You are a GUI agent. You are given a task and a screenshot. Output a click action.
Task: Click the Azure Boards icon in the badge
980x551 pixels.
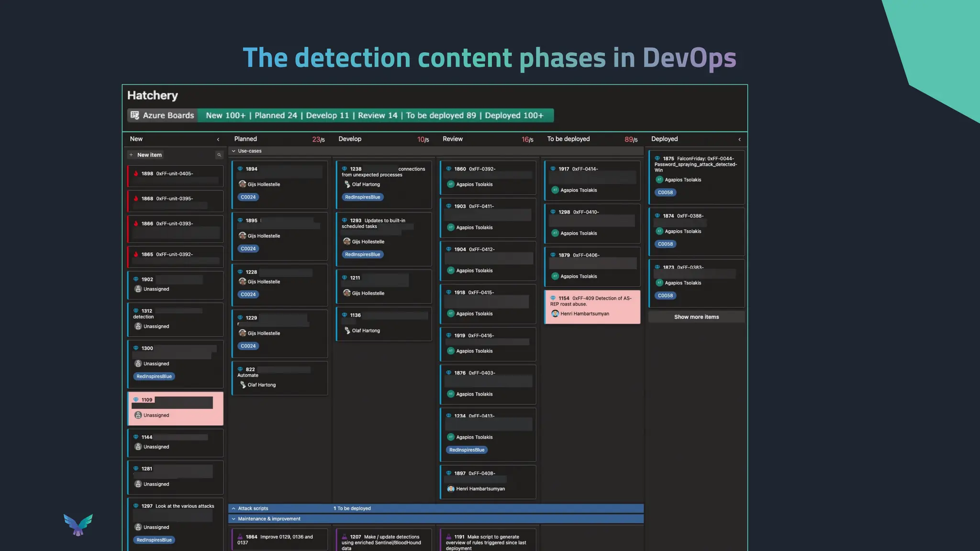click(x=135, y=115)
